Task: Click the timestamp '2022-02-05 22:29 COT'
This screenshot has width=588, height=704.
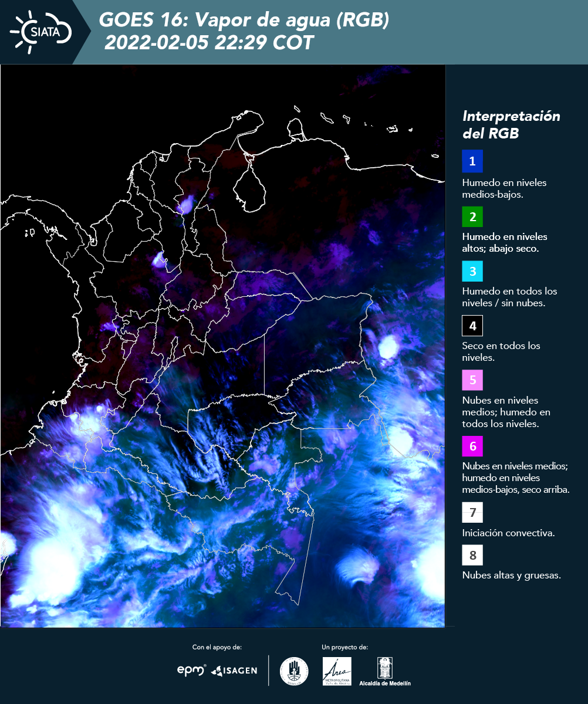Action: (209, 43)
